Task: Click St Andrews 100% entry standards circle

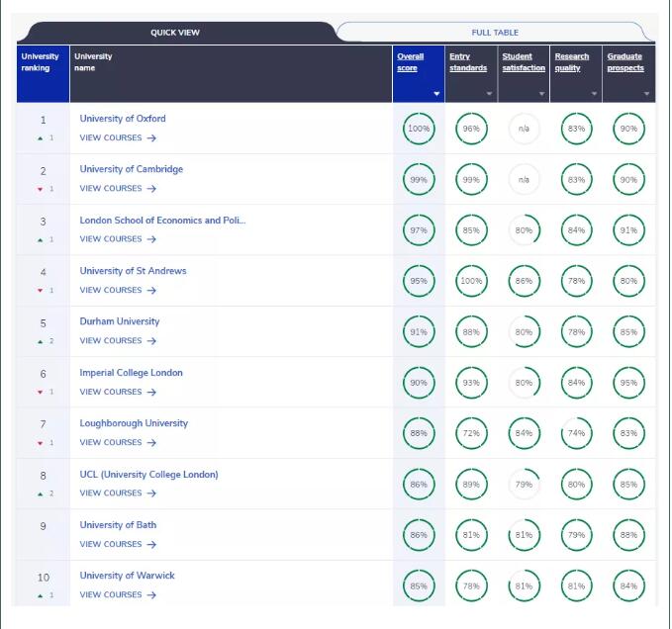Action: pos(471,281)
